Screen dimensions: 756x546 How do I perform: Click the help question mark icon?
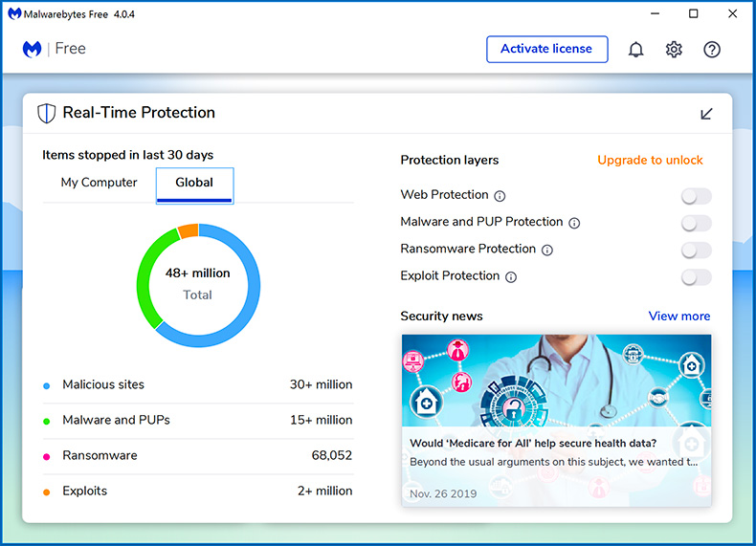pos(712,50)
